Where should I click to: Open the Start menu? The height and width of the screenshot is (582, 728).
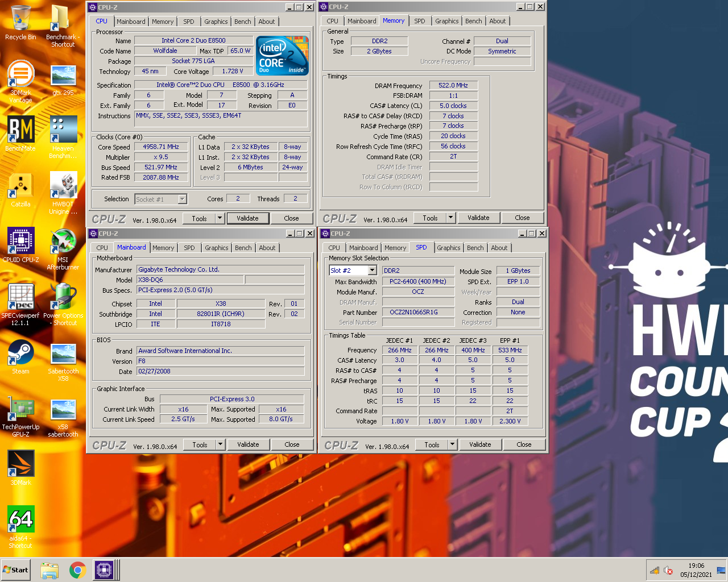click(15, 570)
